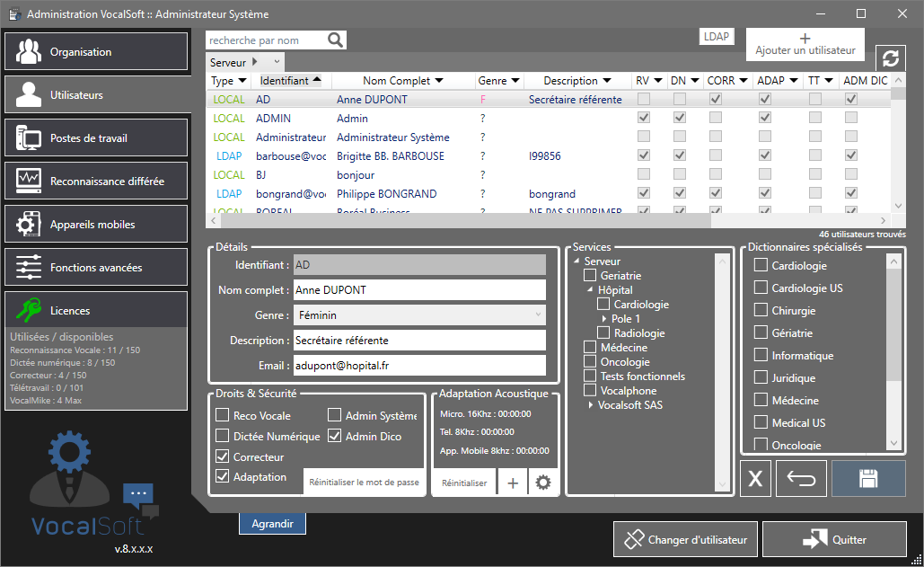924x567 pixels.
Task: Open the Appareils mobiles section
Action: coord(96,225)
